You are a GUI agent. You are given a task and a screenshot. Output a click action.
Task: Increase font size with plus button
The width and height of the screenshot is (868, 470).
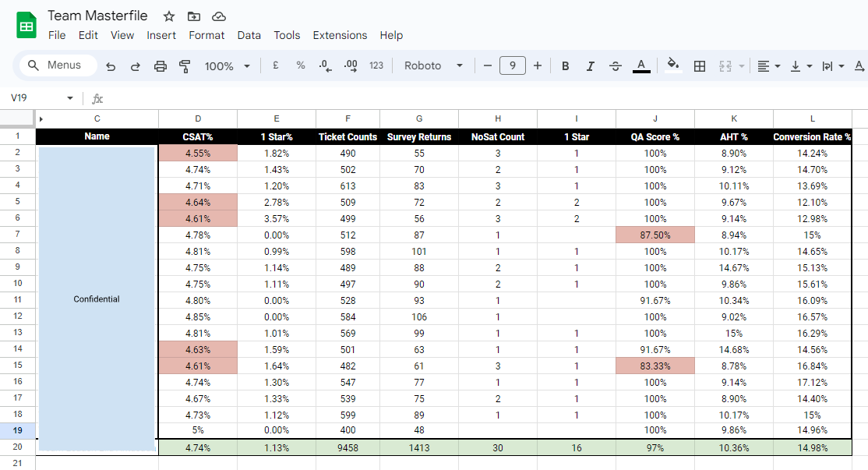pyautogui.click(x=538, y=65)
